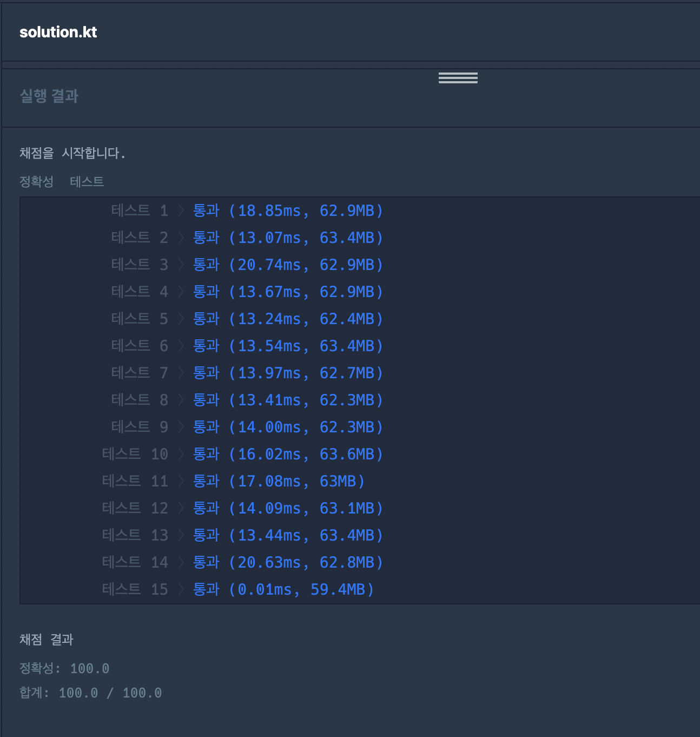Click the solution.kt file tab

[x=58, y=32]
